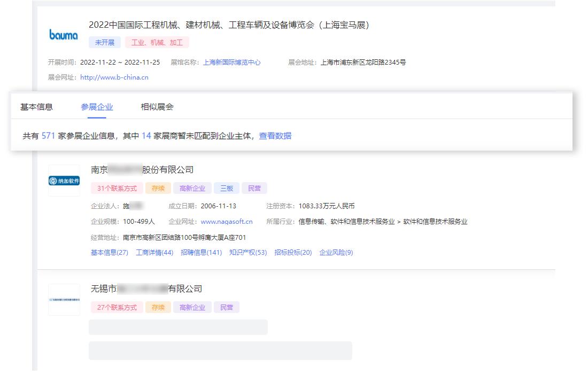Click the 高新企业 tag on Nanjing company
588x391 pixels.
(x=192, y=188)
